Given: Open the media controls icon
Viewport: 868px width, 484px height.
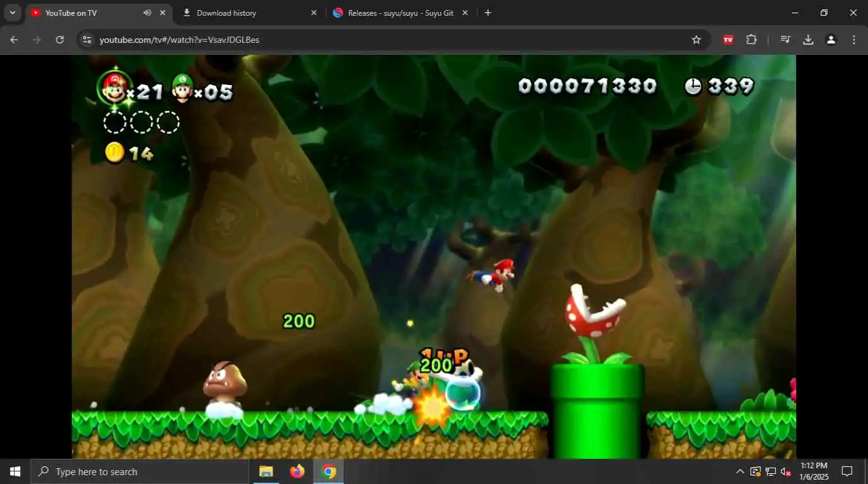Looking at the screenshot, I should [x=785, y=40].
